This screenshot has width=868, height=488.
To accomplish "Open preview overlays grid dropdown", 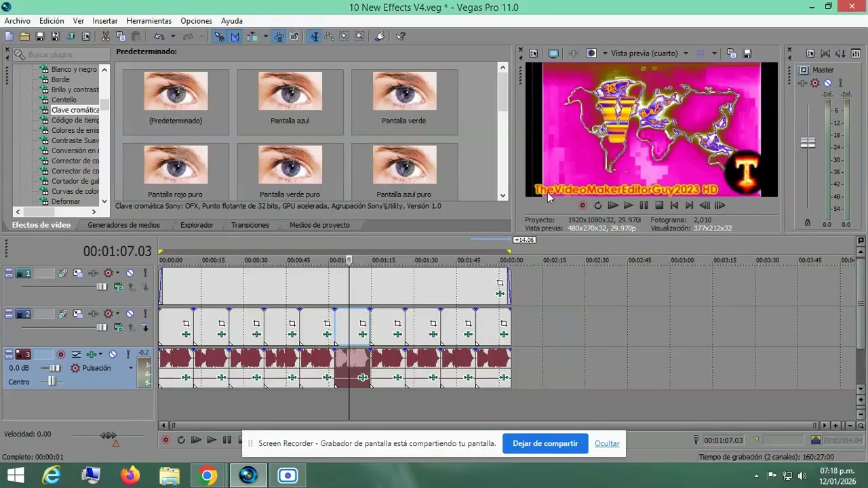I will pos(714,54).
